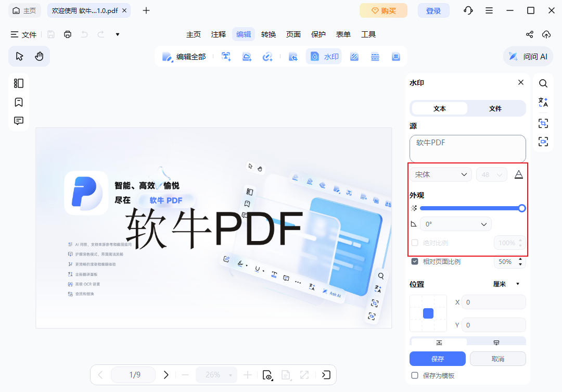This screenshot has width=562, height=392.
Task: Enable Save as template checkbox
Action: (415, 375)
